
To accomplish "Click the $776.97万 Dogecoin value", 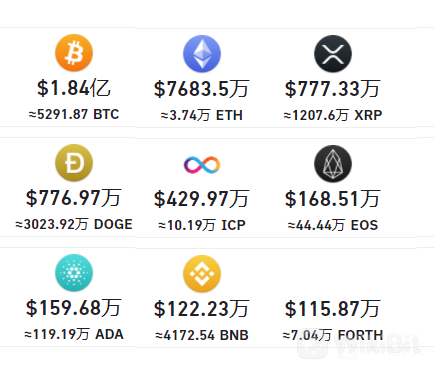I will [x=74, y=198].
